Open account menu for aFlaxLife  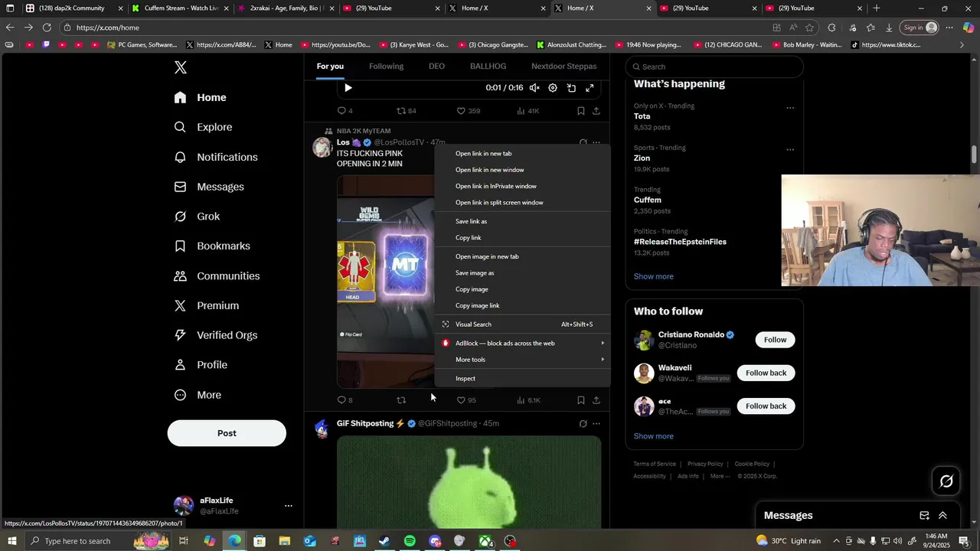[x=288, y=506]
